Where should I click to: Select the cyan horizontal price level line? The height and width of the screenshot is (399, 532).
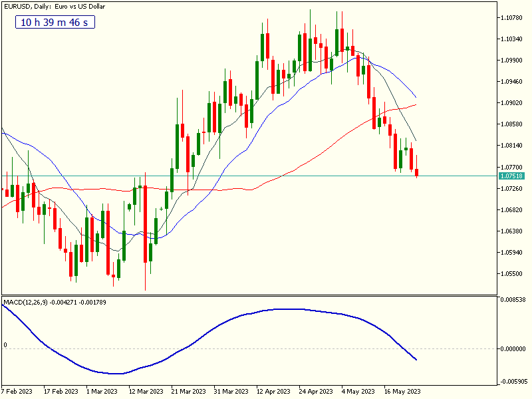(x=266, y=176)
